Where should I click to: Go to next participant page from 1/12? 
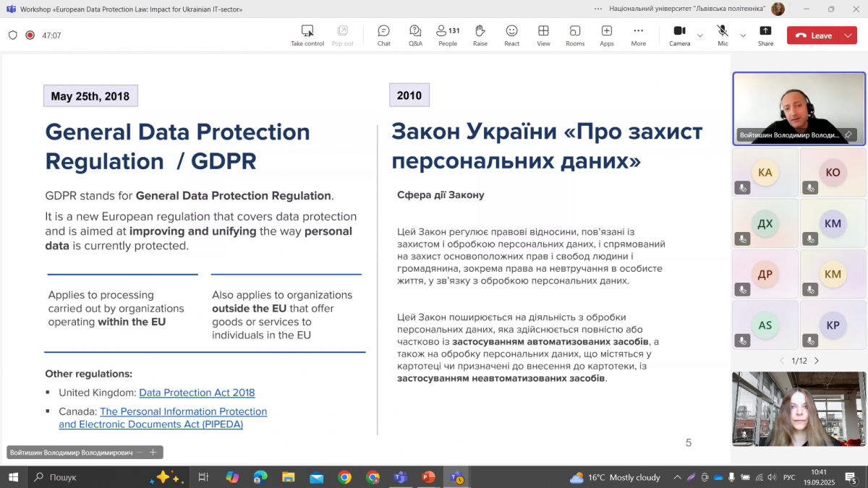coord(816,360)
